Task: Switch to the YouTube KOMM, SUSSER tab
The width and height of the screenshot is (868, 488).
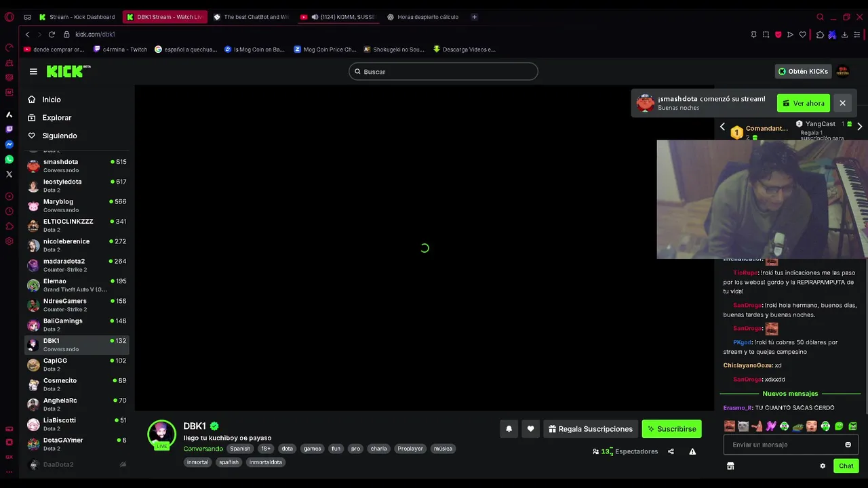Action: click(x=337, y=17)
